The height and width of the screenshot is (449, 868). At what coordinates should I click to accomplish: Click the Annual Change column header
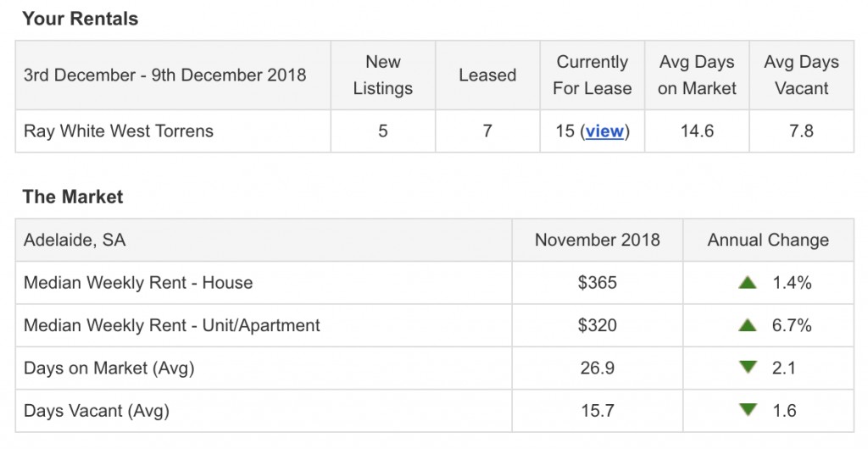pos(768,240)
